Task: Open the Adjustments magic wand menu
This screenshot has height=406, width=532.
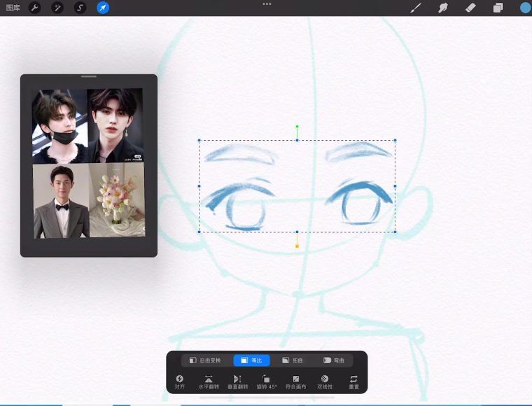Action: click(x=57, y=8)
